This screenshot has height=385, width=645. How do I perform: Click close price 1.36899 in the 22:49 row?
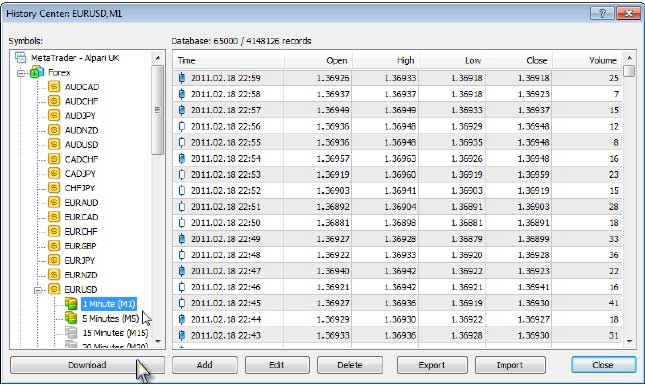[533, 239]
